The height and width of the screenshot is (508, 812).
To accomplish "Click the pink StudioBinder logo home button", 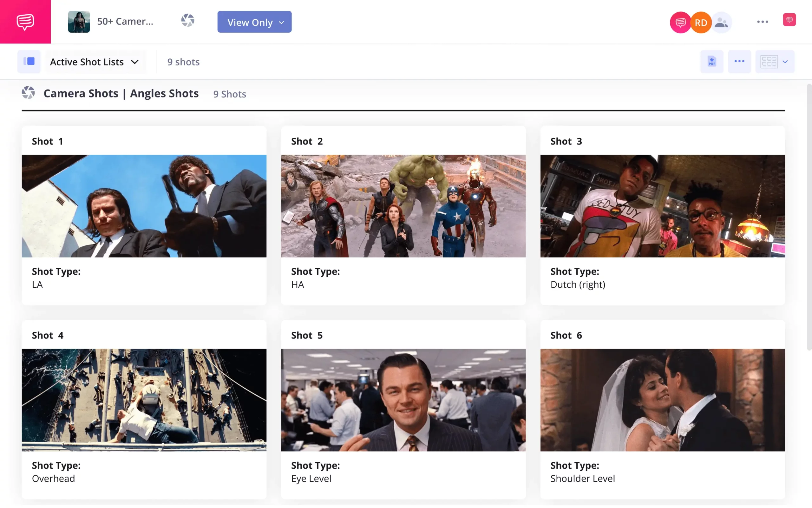I will pyautogui.click(x=25, y=22).
